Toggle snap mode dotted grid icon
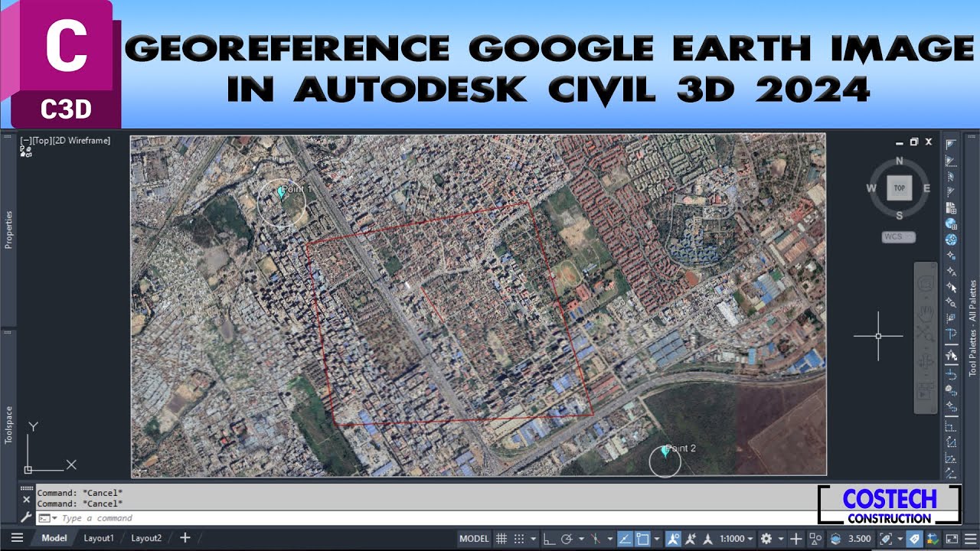The height and width of the screenshot is (551, 980). [519, 539]
